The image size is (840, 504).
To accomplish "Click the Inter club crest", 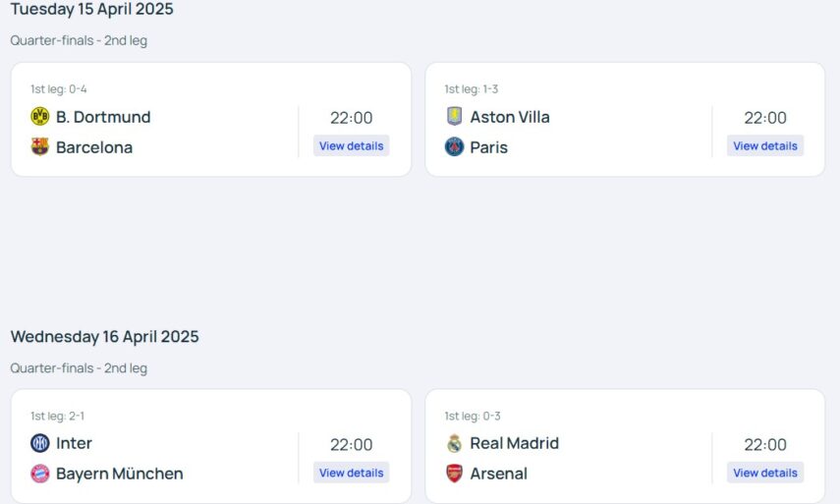I will click(40, 443).
